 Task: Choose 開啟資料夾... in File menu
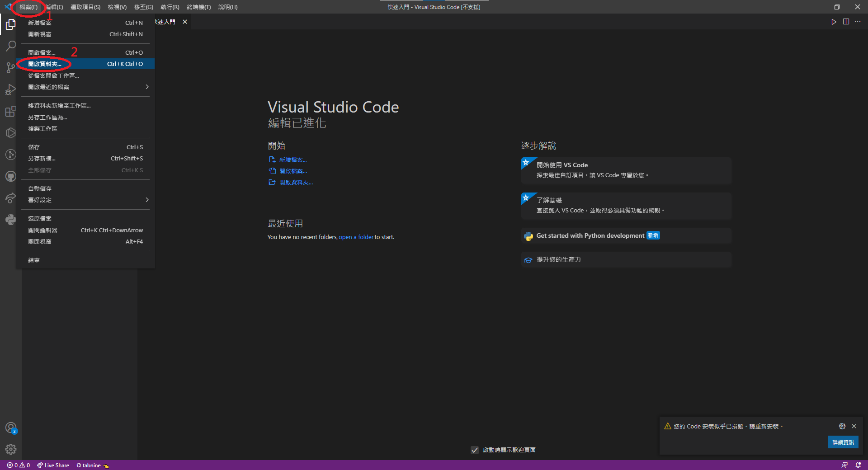point(85,64)
